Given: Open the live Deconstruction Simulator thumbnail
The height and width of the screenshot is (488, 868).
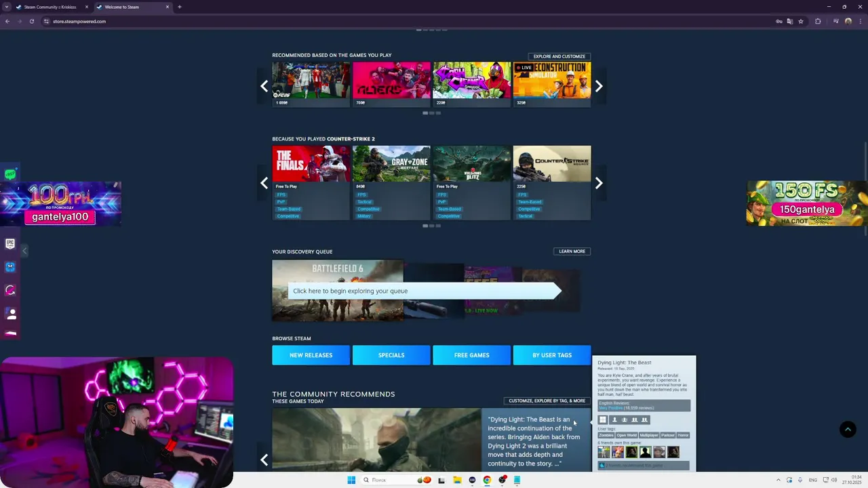Looking at the screenshot, I should pyautogui.click(x=552, y=80).
